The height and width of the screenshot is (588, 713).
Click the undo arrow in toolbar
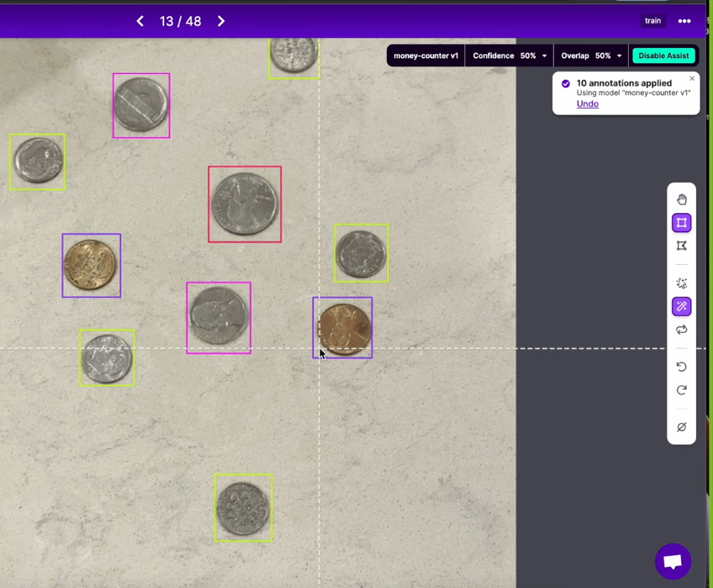point(681,367)
